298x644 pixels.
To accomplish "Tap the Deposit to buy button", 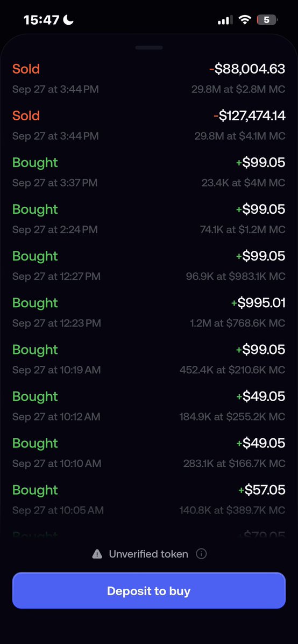I will (149, 591).
